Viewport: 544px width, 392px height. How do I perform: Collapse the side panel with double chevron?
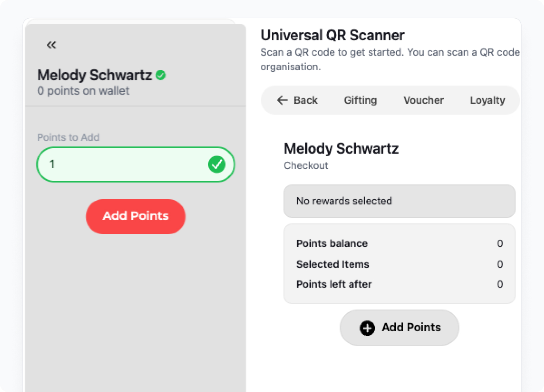[51, 45]
